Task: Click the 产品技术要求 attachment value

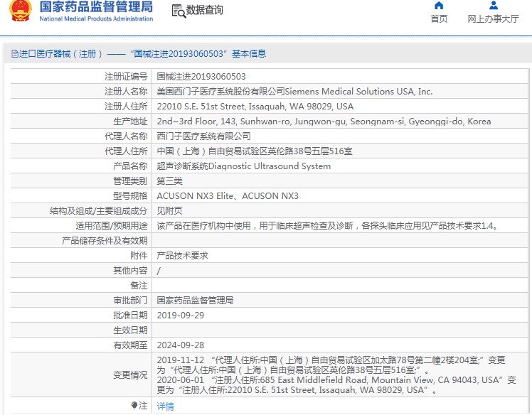Action: 182,255
